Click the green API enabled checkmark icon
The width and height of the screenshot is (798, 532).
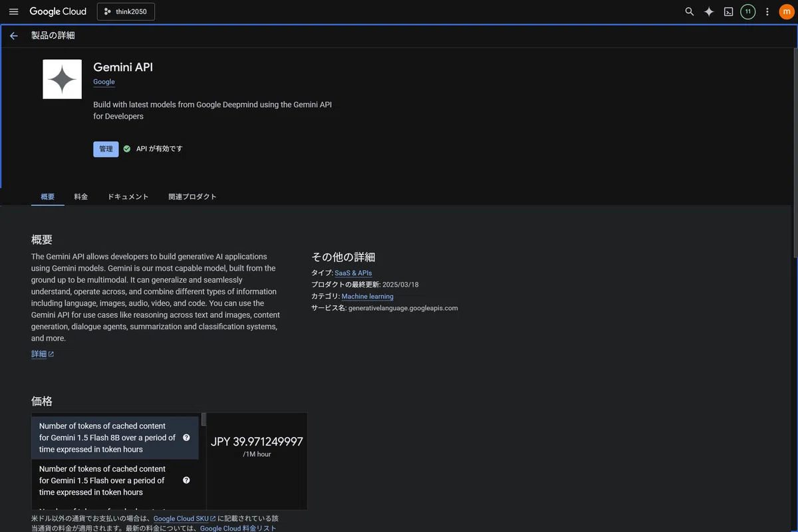pos(127,149)
